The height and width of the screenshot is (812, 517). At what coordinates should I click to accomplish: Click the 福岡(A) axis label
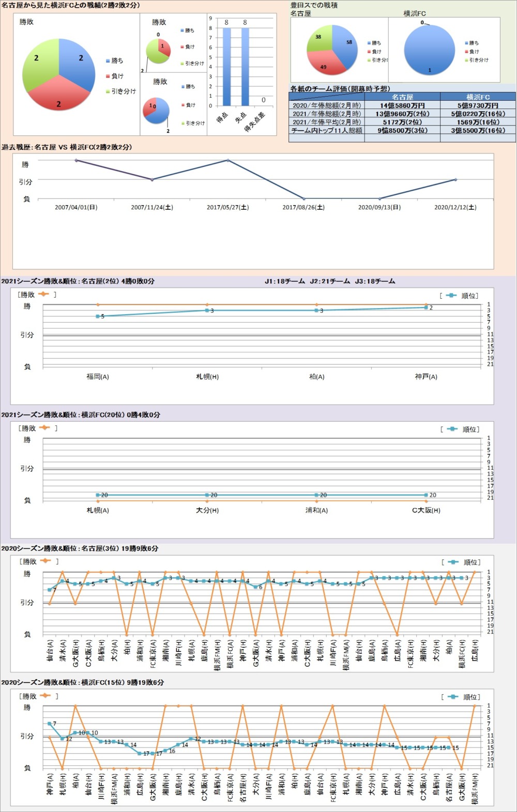tap(98, 377)
